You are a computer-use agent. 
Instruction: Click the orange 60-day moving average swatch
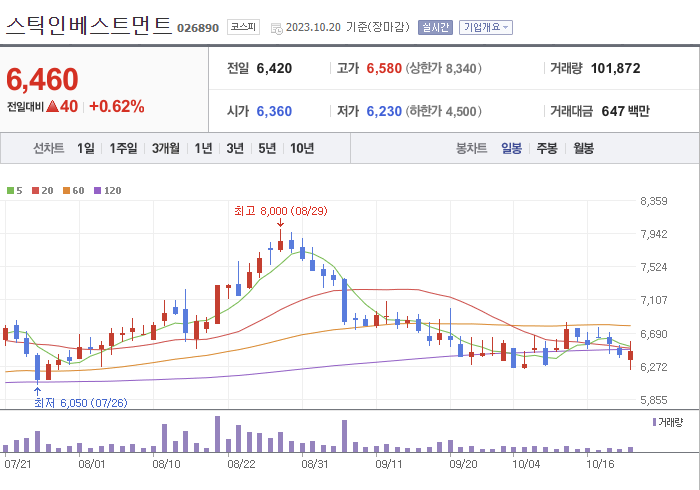[x=67, y=191]
